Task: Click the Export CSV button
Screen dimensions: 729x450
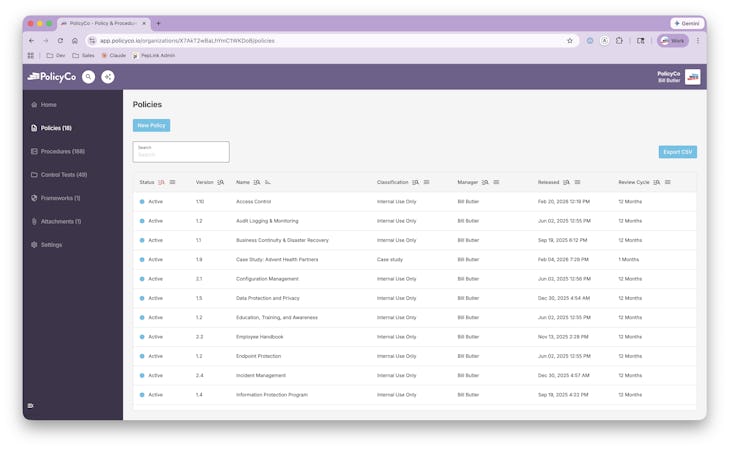Action: (x=677, y=152)
